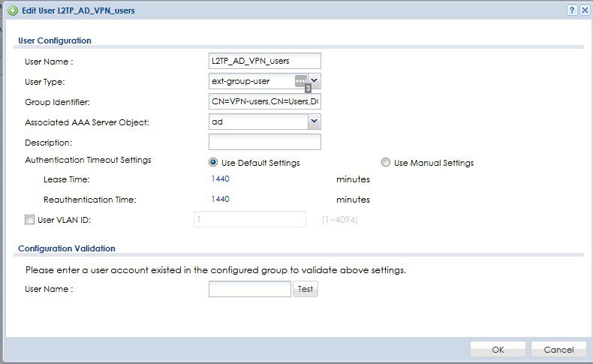The image size is (593, 364).
Task: Expand the User Type dropdown arrow
Action: [x=315, y=80]
